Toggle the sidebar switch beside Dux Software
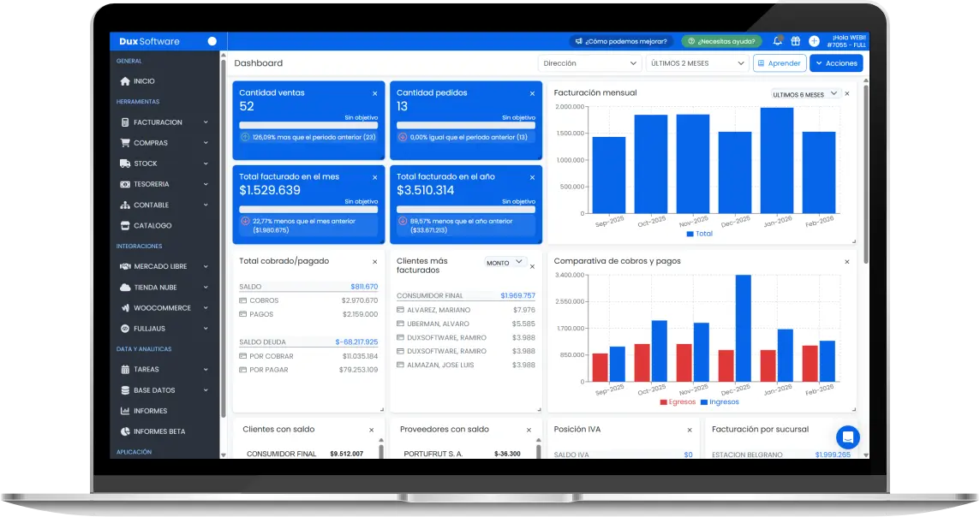The image size is (980, 517). (212, 41)
